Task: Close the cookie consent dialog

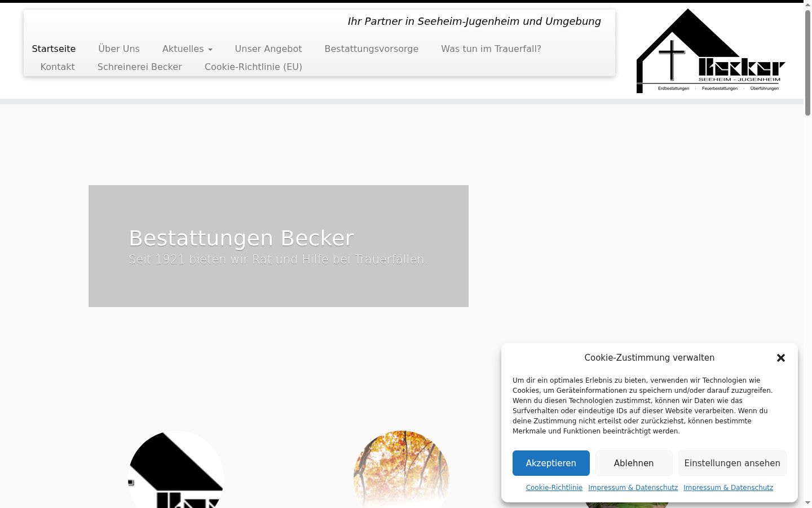Action: point(781,358)
